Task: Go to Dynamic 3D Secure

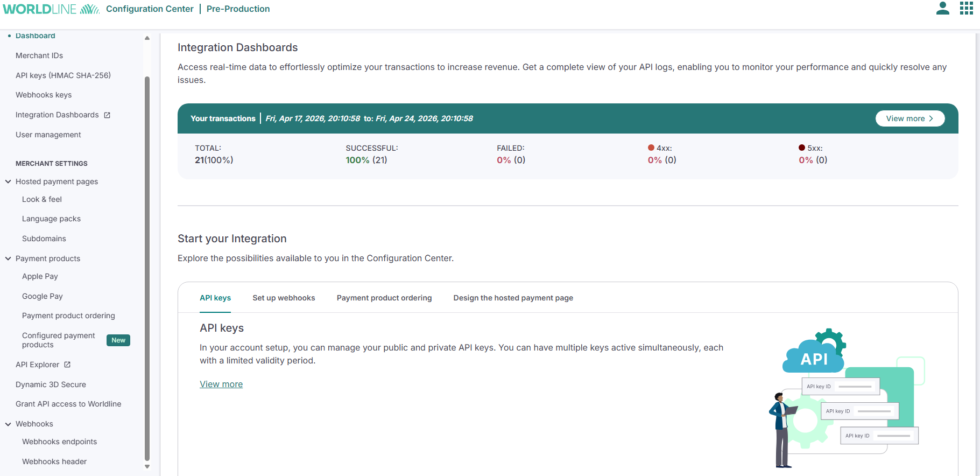Action: pos(51,384)
